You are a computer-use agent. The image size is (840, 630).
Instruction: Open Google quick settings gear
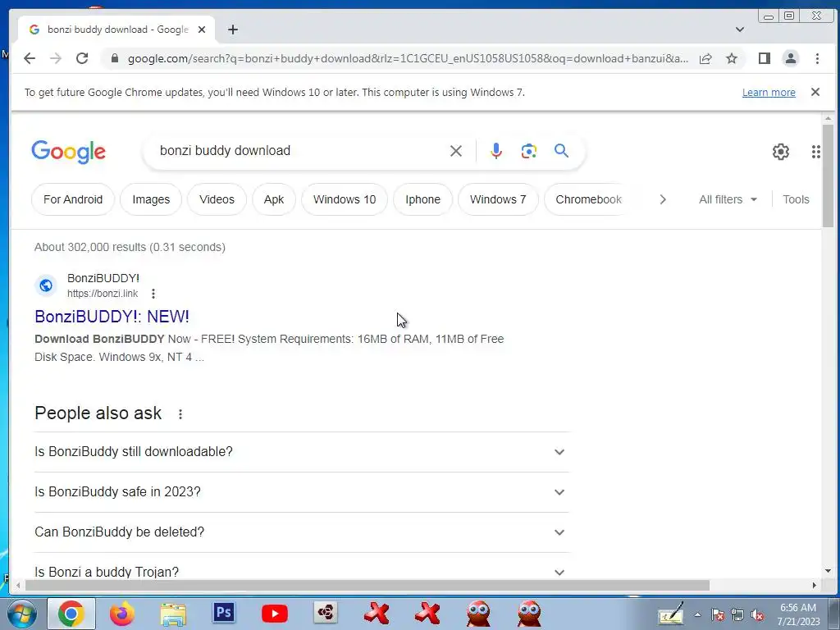tap(781, 152)
